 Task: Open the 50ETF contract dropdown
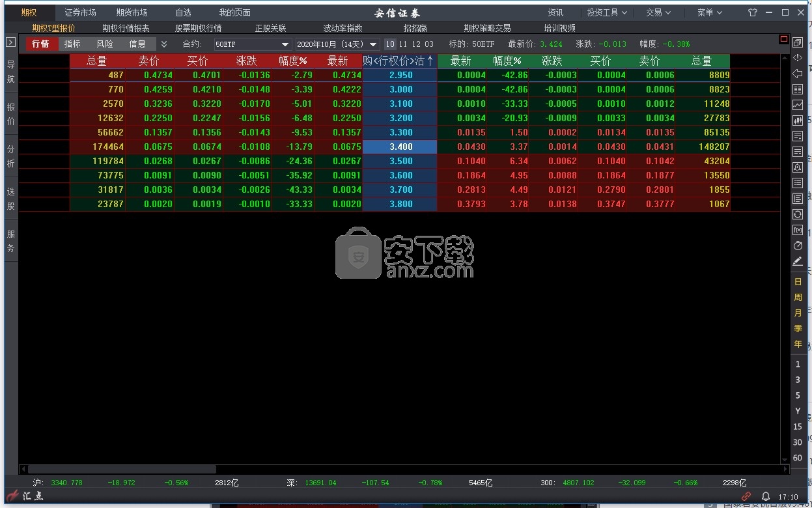tap(253, 44)
